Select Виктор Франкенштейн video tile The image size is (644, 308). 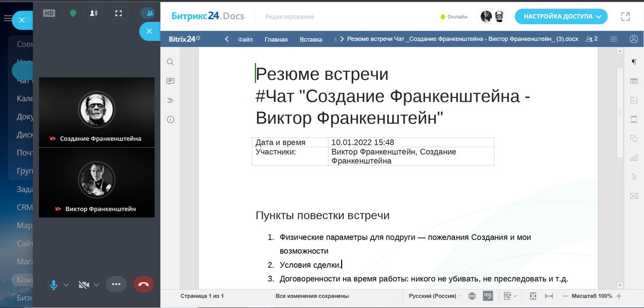pyautogui.click(x=97, y=183)
